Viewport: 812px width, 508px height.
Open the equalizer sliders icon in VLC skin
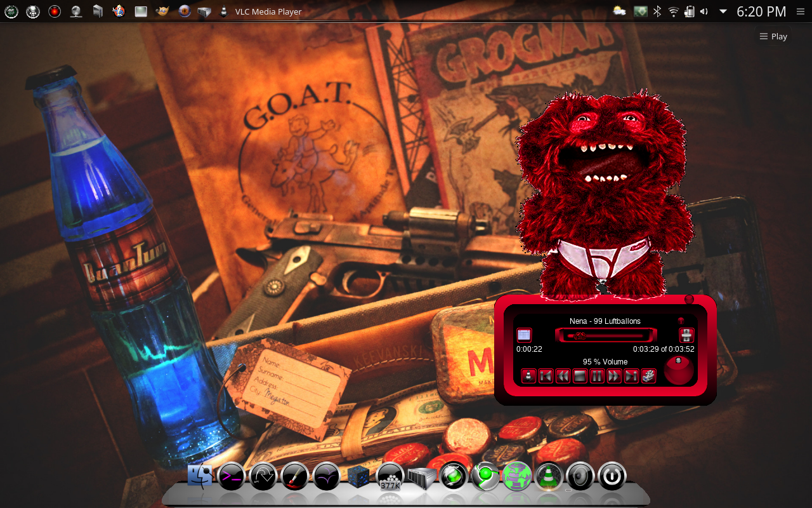coord(686,335)
